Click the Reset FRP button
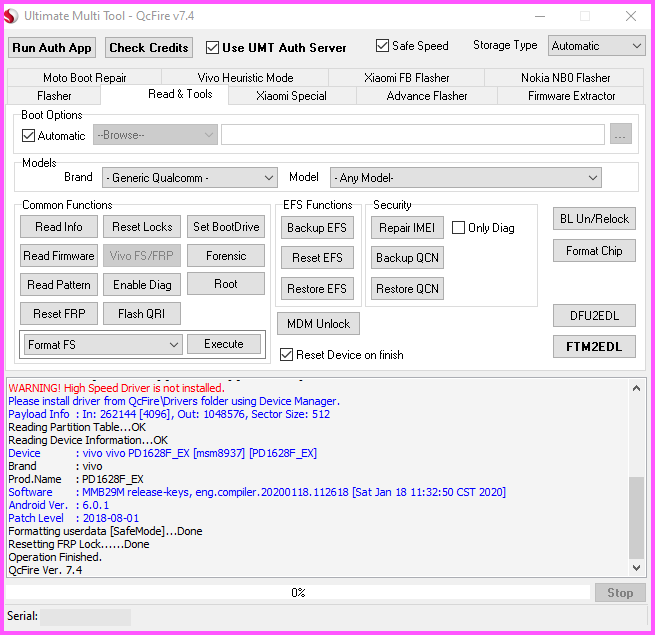655x635 pixels. point(58,313)
